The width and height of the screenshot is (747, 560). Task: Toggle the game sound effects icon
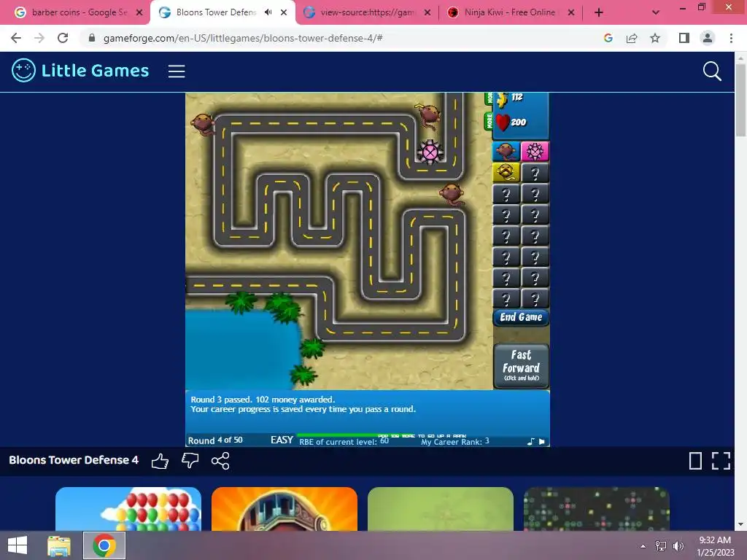click(x=542, y=441)
